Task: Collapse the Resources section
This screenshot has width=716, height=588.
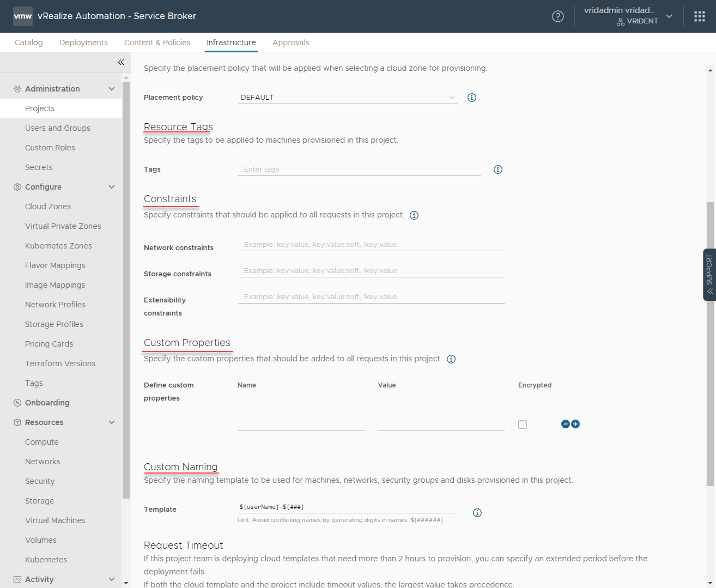Action: 112,422
